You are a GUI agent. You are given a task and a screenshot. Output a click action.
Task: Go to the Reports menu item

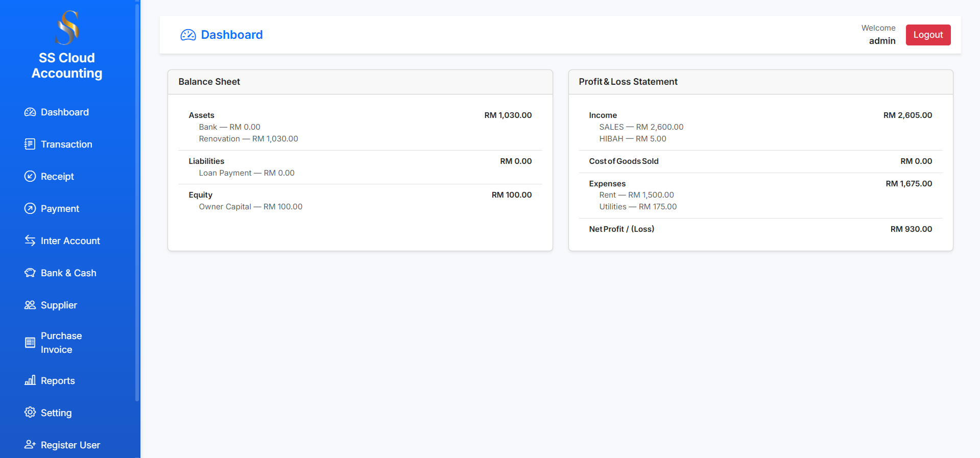58,381
